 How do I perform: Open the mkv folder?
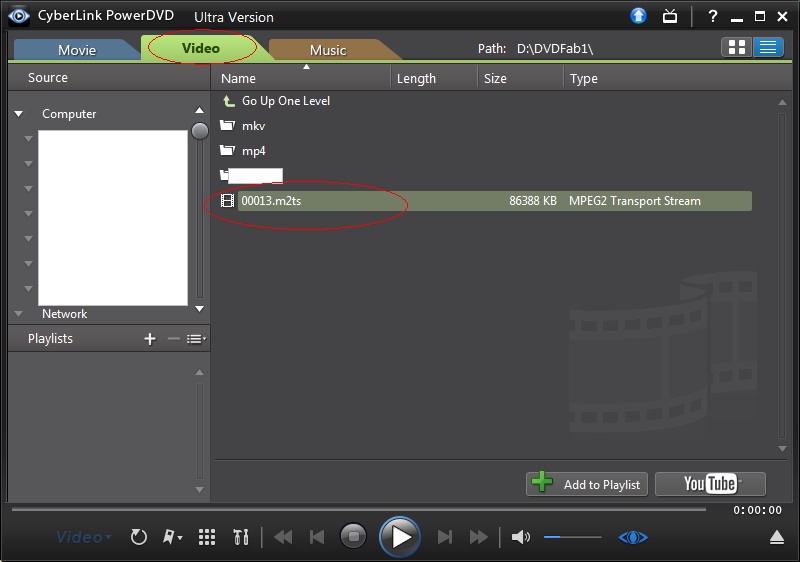point(253,126)
